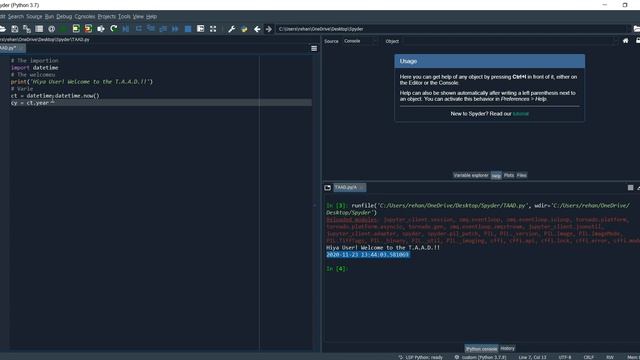Click the debugger Step icon
This screenshot has height=360, width=640.
139,29
